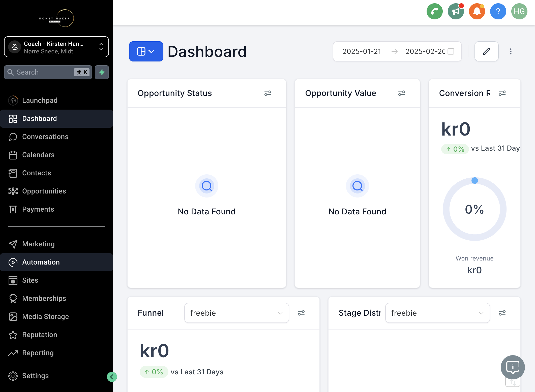Image resolution: width=535 pixels, height=392 pixels.
Task: Open Memberships in sidebar
Action: (56, 298)
